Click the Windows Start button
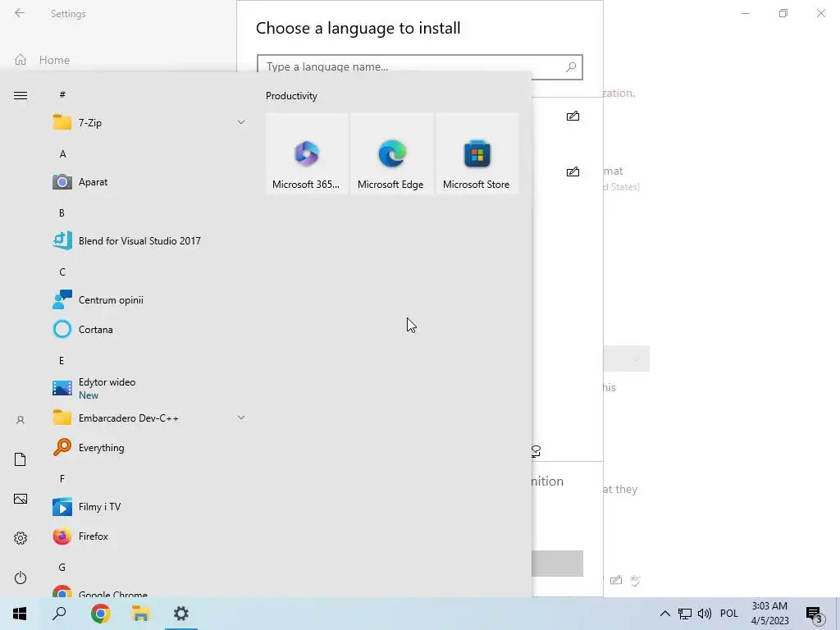The image size is (840, 630). 20,614
